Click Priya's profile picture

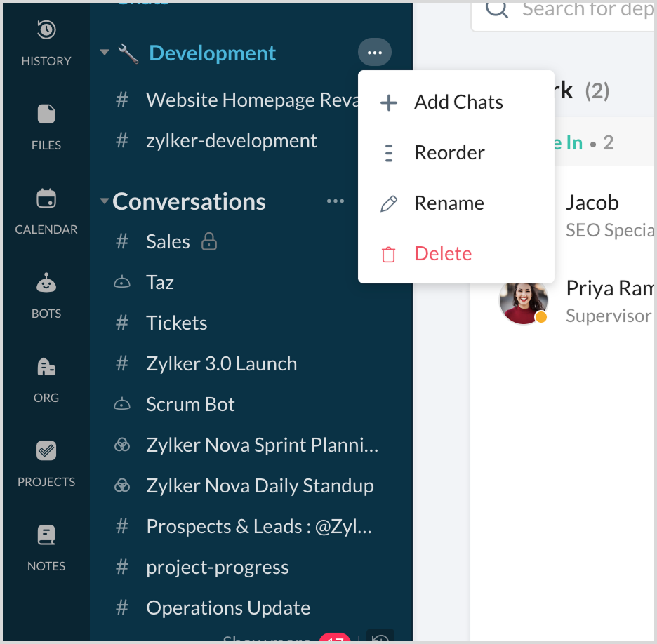click(x=523, y=302)
